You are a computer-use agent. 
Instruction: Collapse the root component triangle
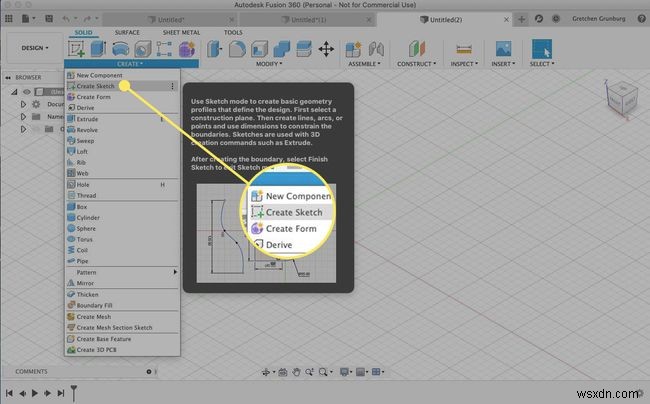pyautogui.click(x=15, y=92)
